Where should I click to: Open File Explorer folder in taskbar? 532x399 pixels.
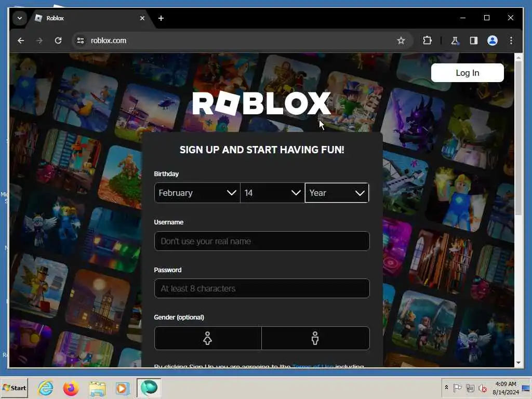[x=97, y=388]
